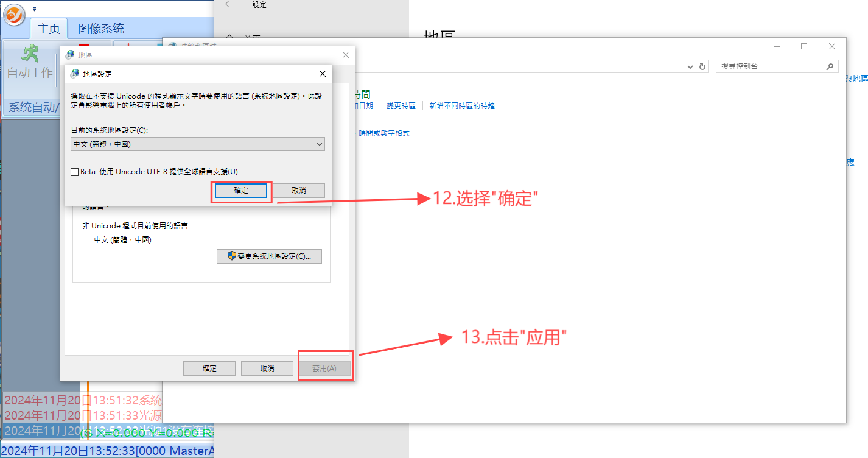868x458 pixels.
Task: Open the address bar history dropdown arrow
Action: (x=690, y=66)
